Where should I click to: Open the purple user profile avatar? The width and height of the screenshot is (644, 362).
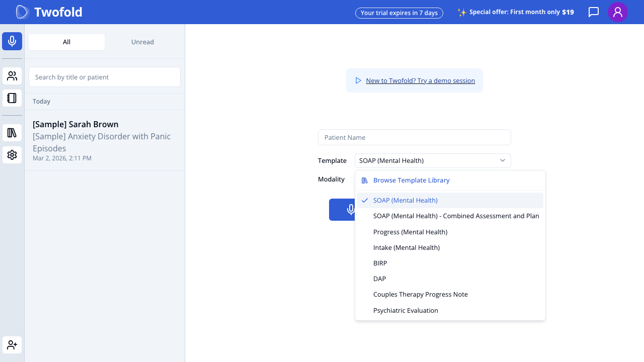(x=617, y=12)
